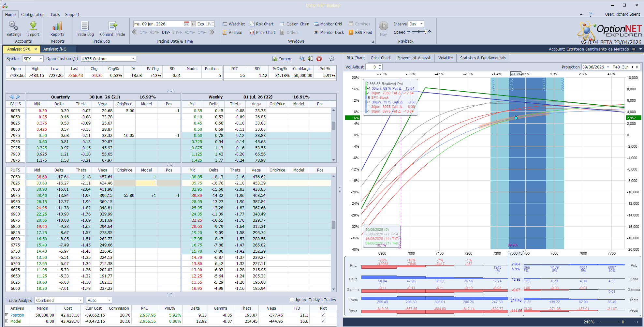Expand the Model analysis row

[7, 321]
